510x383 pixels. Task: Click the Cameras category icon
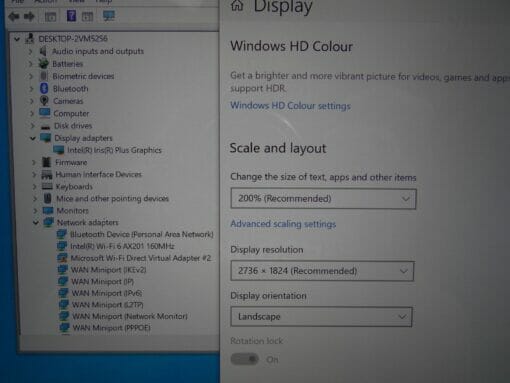click(x=44, y=100)
